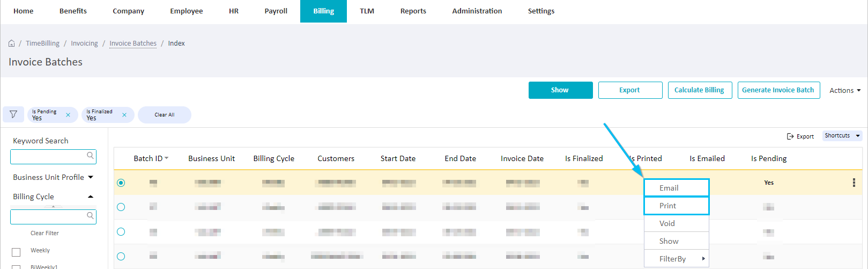This screenshot has height=269, width=868.
Task: Click the Is Pending column header
Action: point(769,158)
